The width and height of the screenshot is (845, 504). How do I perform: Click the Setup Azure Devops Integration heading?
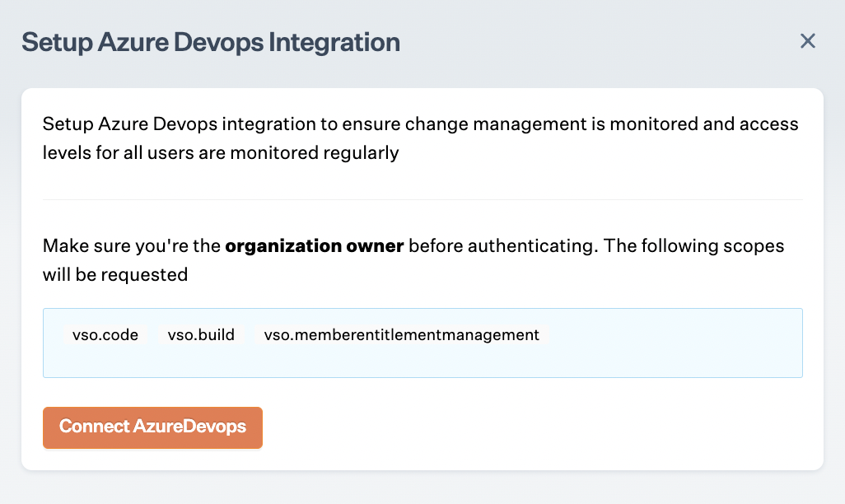click(211, 42)
